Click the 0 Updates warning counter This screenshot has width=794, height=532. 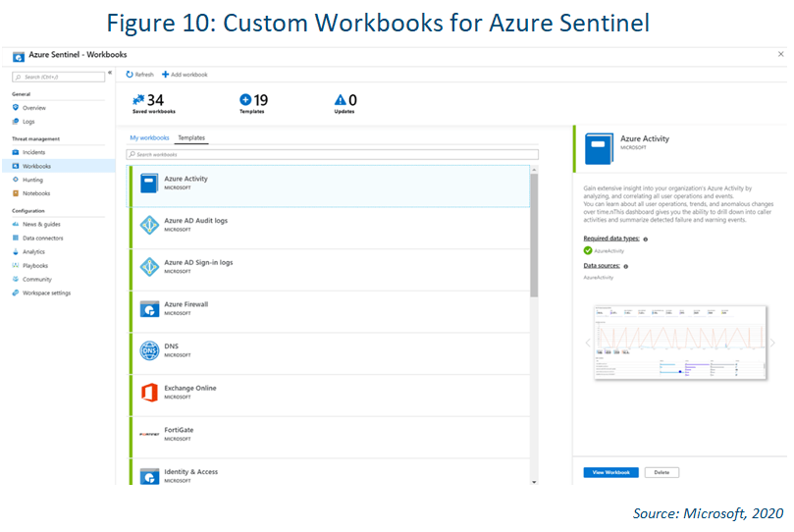click(x=345, y=103)
